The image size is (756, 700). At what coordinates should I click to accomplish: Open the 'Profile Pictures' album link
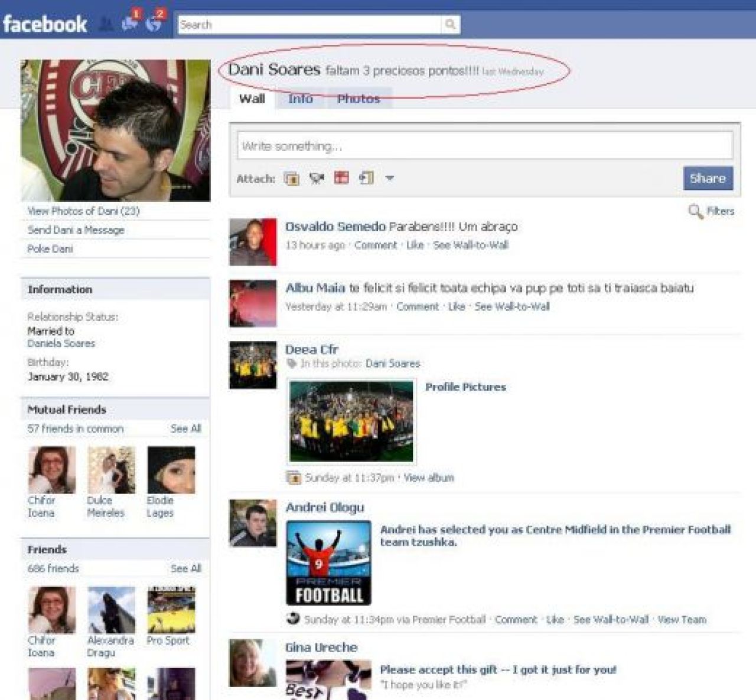[x=465, y=387]
